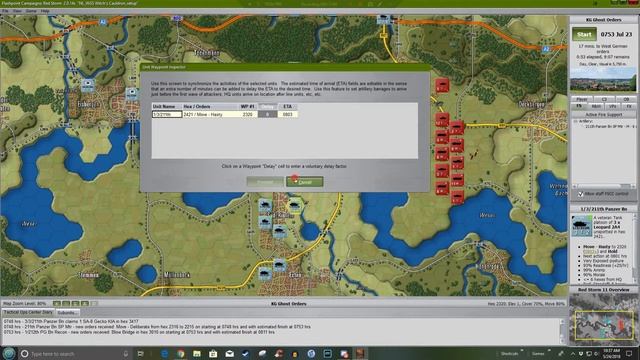Expand the Artillery tree node
This screenshot has height=360, width=640.
pyautogui.click(x=575, y=121)
